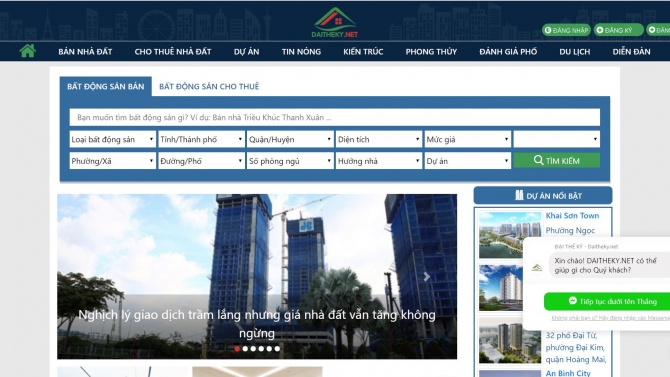Expand the Phường/Xã dropdown
The image size is (670, 377).
[112, 161]
